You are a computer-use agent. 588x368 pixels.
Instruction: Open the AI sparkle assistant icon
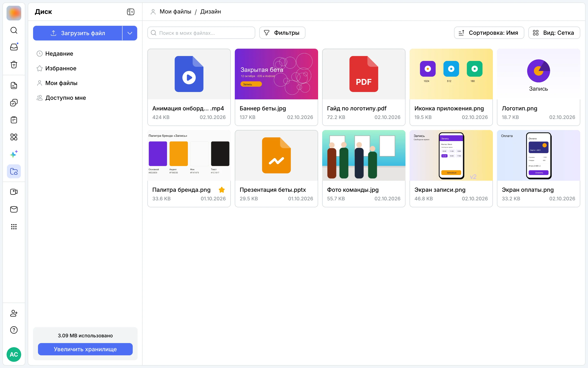point(14,154)
